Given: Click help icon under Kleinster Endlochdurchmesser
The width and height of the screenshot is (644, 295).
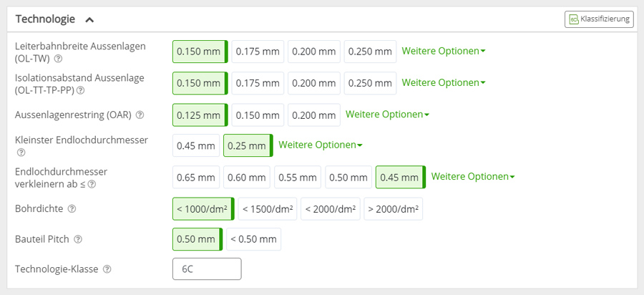Looking at the screenshot, I should coord(21,152).
